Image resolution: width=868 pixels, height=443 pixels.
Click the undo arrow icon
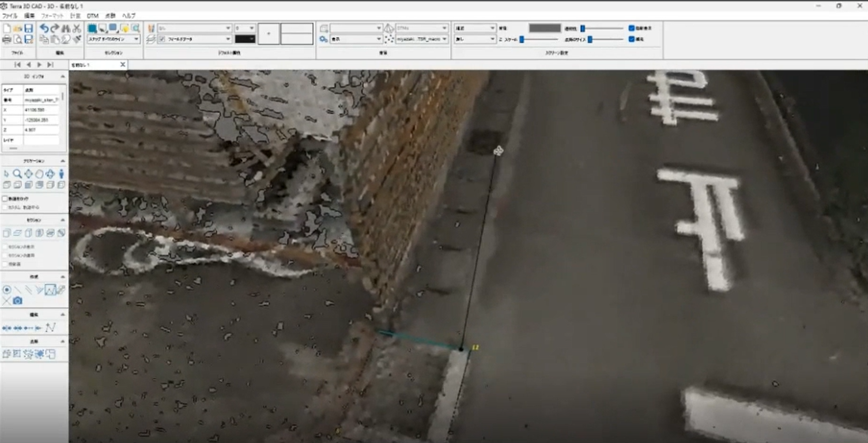[x=44, y=28]
